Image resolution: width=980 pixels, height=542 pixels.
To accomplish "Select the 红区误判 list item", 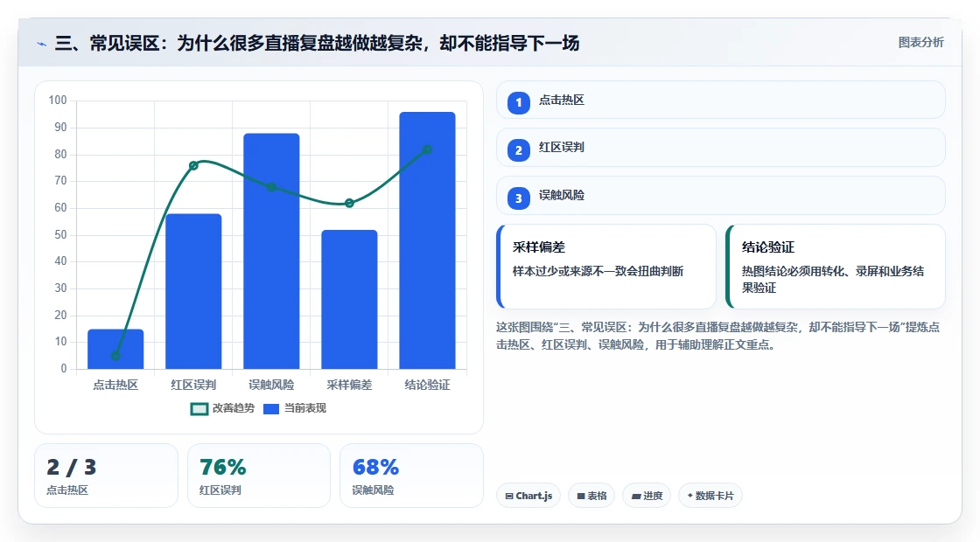I will tap(720, 148).
